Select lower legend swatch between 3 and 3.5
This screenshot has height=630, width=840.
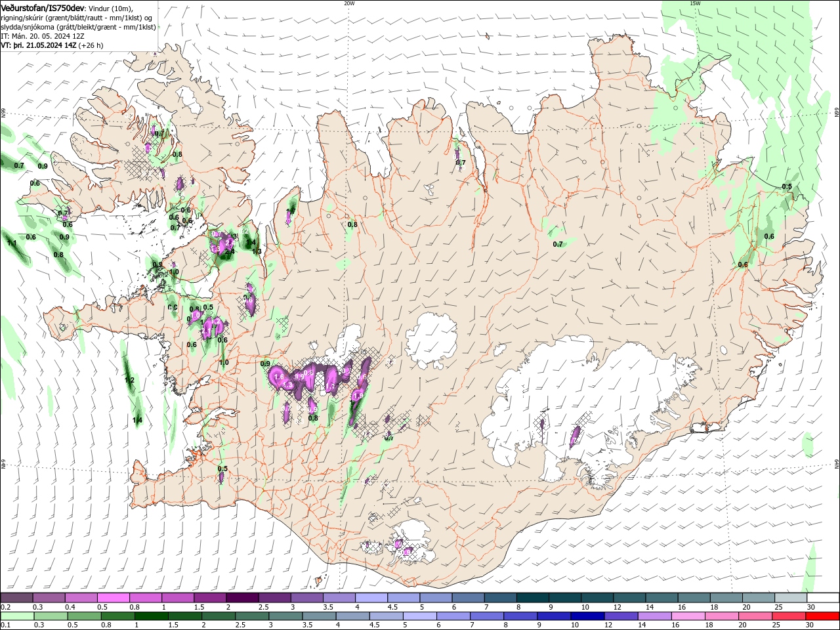285,616
